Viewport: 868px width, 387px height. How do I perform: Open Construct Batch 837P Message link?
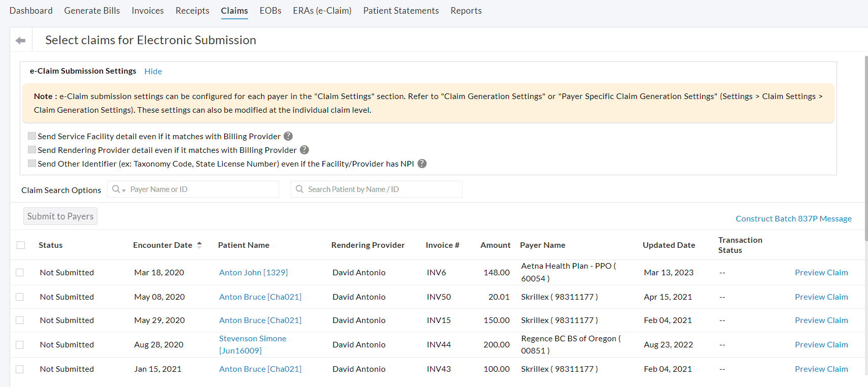tap(793, 218)
